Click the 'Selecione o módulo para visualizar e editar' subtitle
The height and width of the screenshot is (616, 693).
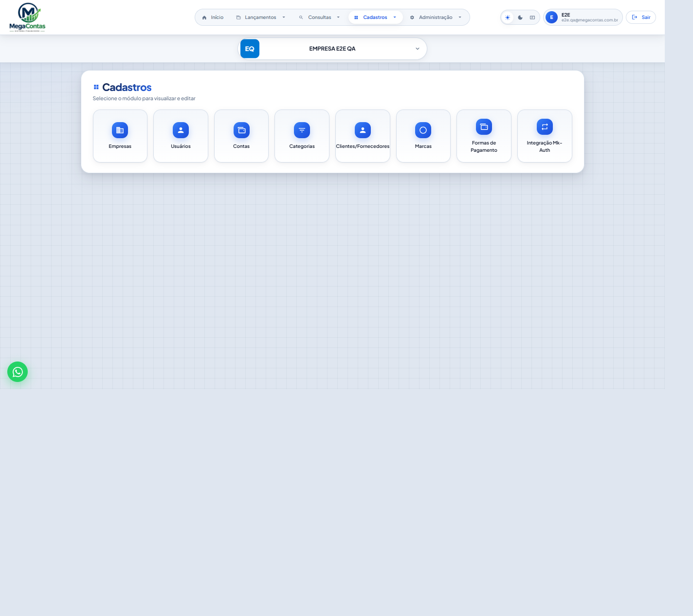click(x=144, y=98)
